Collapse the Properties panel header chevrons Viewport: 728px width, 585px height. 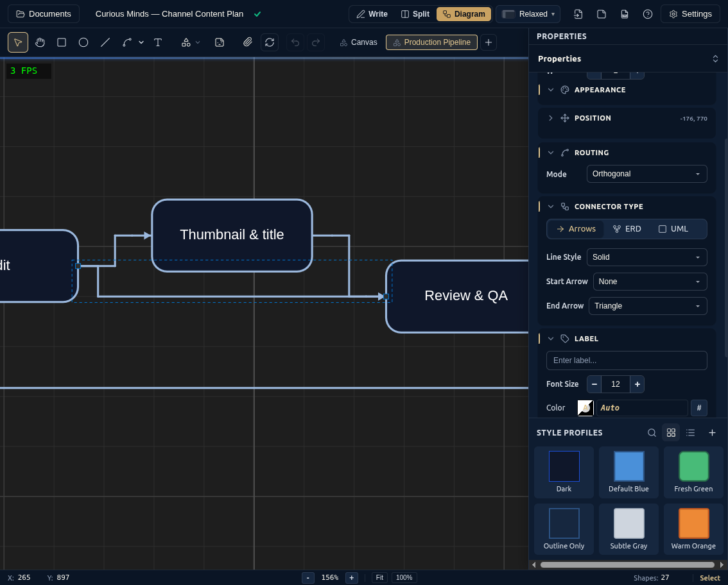715,58
